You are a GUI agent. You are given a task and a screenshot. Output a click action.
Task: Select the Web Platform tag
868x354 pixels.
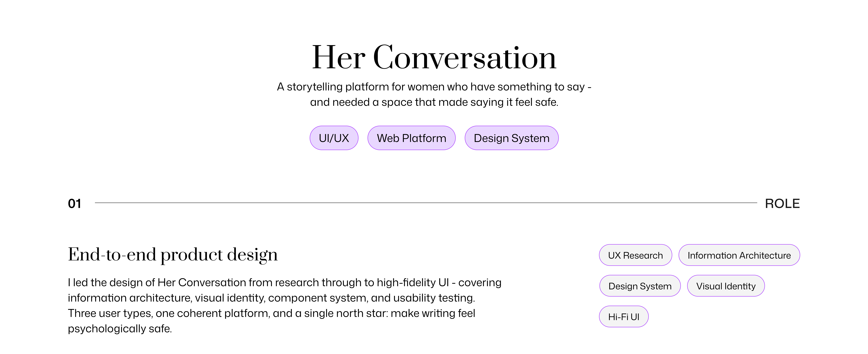[411, 138]
